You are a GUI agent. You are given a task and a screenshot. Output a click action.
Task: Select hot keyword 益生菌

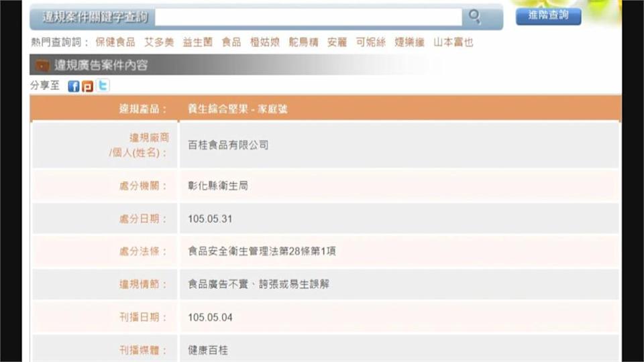197,42
